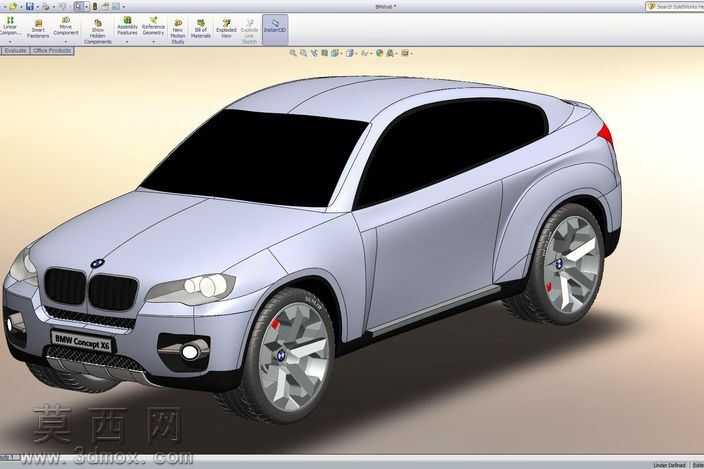704x469 pixels.
Task: Open the Save dropdown arrow
Action: click(37, 7)
